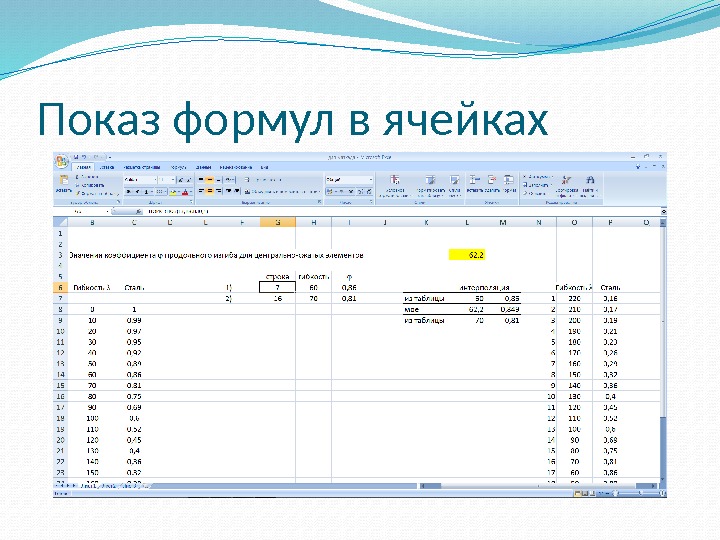Viewport: 720px width, 540px height.
Task: Click column G header
Action: pos(277,222)
